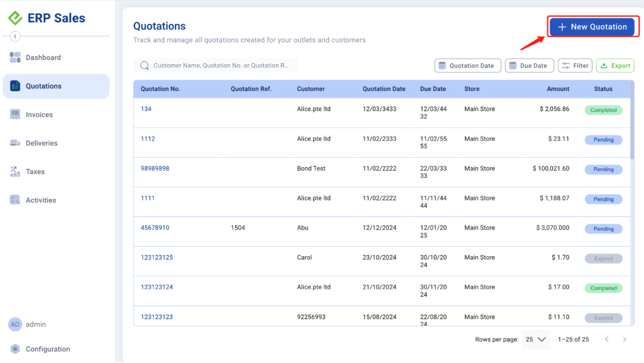The height and width of the screenshot is (363, 644).
Task: Open Configuration gear icon
Action: (x=15, y=349)
